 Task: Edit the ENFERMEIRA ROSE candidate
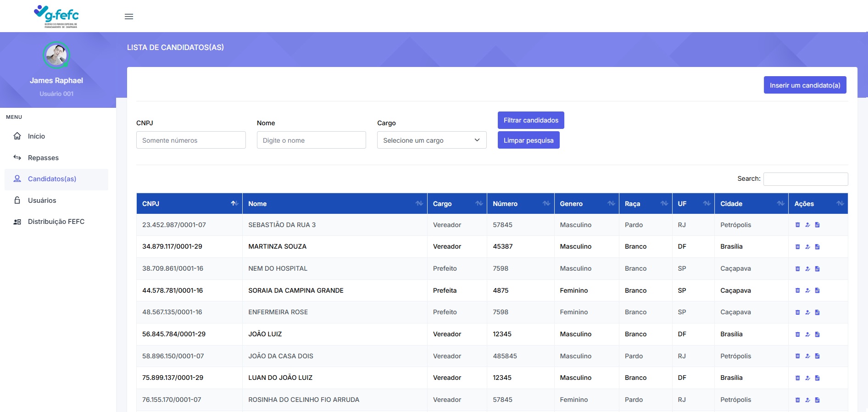tap(807, 312)
